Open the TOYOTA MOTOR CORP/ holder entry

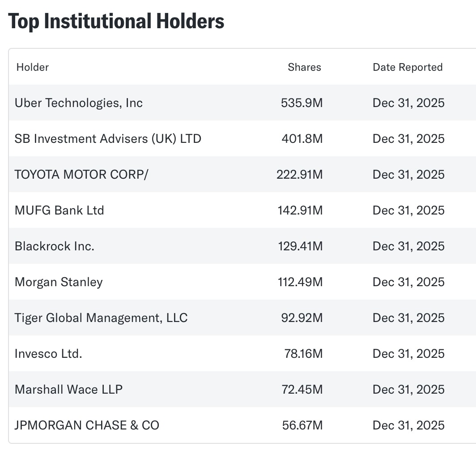pyautogui.click(x=81, y=175)
